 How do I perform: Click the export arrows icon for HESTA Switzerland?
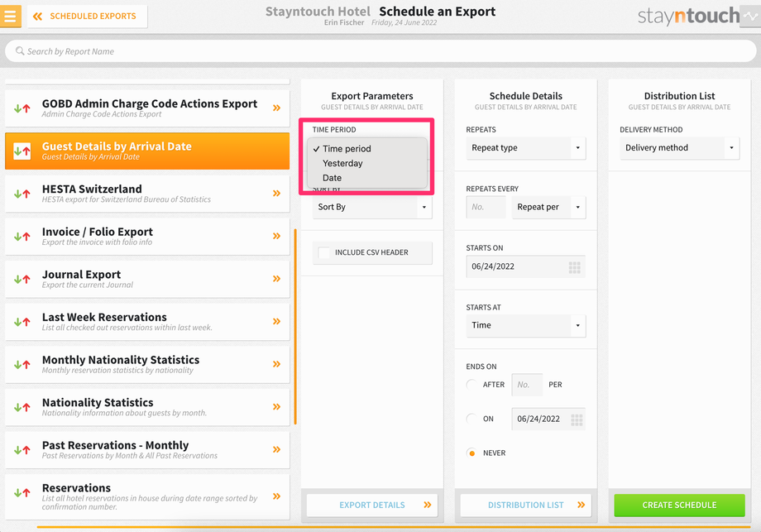click(22, 194)
